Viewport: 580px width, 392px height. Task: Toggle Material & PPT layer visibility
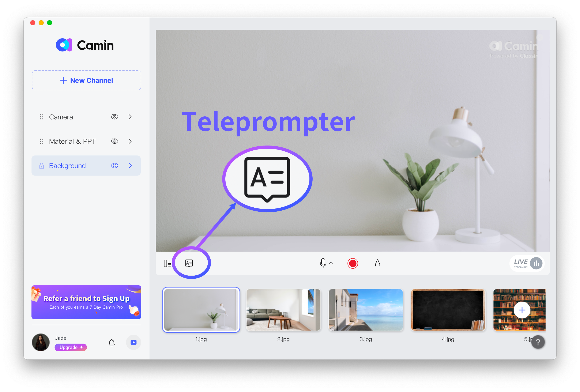115,141
